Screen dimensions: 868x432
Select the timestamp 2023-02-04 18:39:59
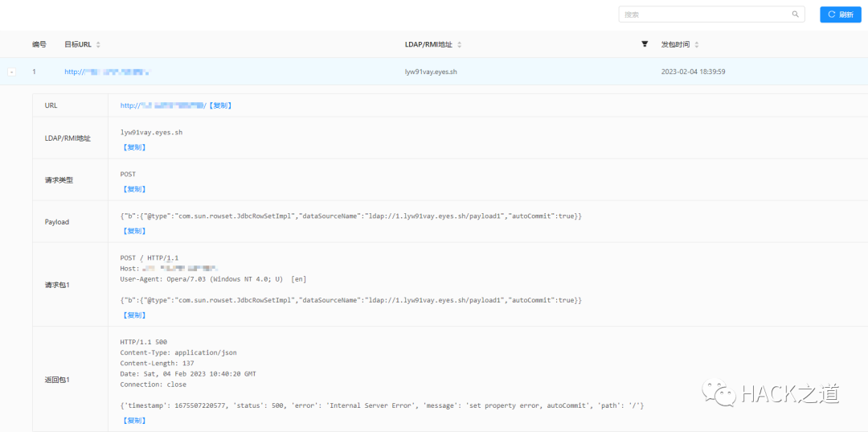(693, 72)
